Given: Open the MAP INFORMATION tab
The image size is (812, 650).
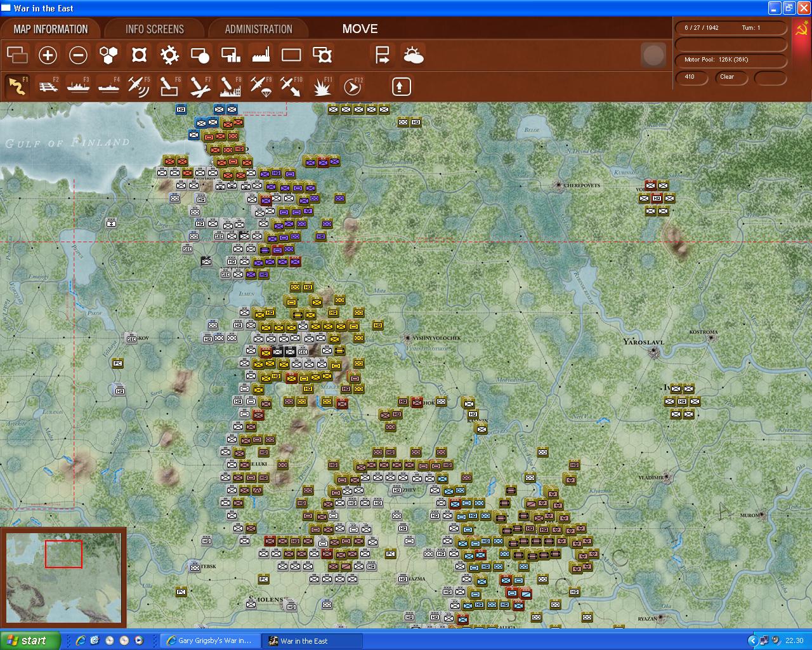Looking at the screenshot, I should [51, 29].
